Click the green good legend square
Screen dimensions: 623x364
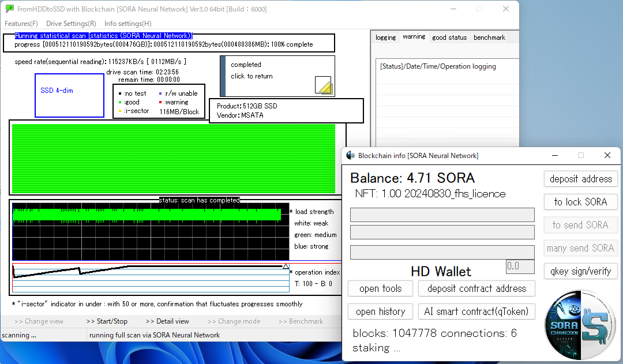[x=120, y=102]
